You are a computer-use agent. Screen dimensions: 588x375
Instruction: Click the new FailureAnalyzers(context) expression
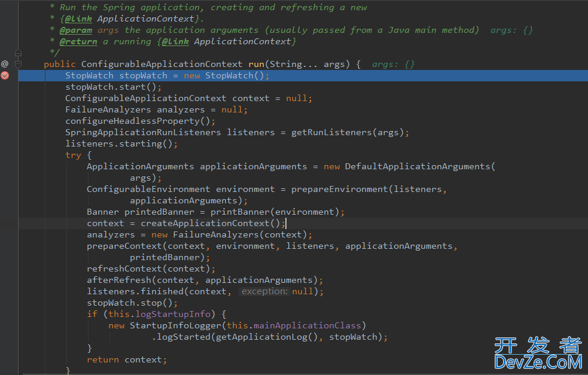[x=229, y=235]
